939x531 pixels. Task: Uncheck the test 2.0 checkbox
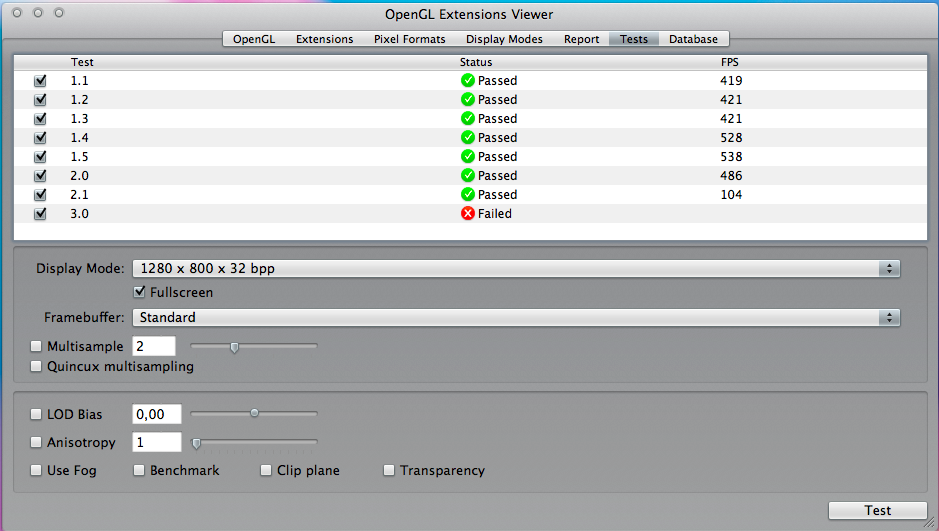pyautogui.click(x=40, y=175)
